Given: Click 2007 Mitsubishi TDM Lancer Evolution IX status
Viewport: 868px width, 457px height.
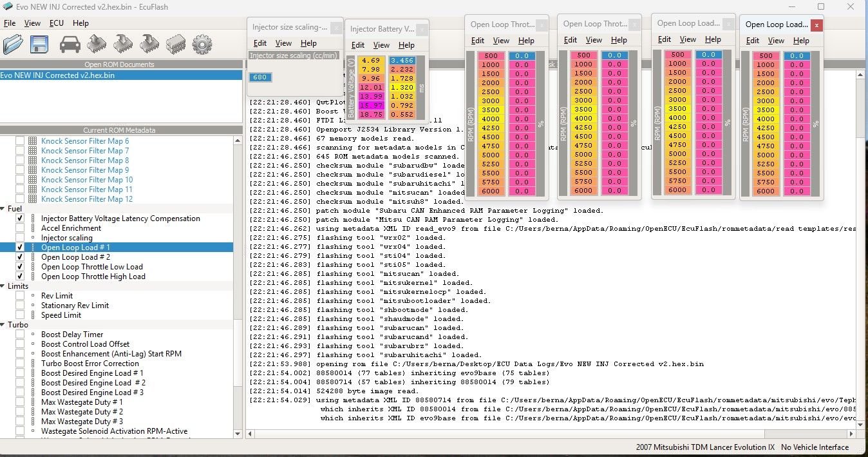Looking at the screenshot, I should click(x=705, y=447).
